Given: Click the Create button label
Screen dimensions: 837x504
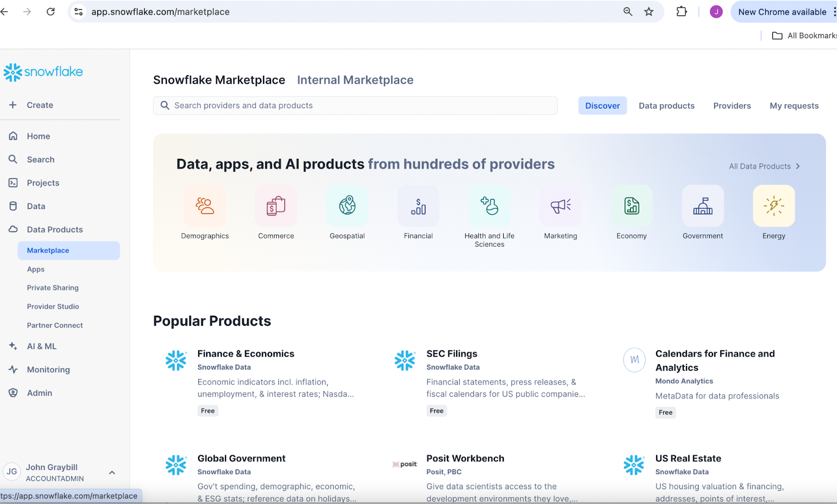Looking at the screenshot, I should point(40,105).
